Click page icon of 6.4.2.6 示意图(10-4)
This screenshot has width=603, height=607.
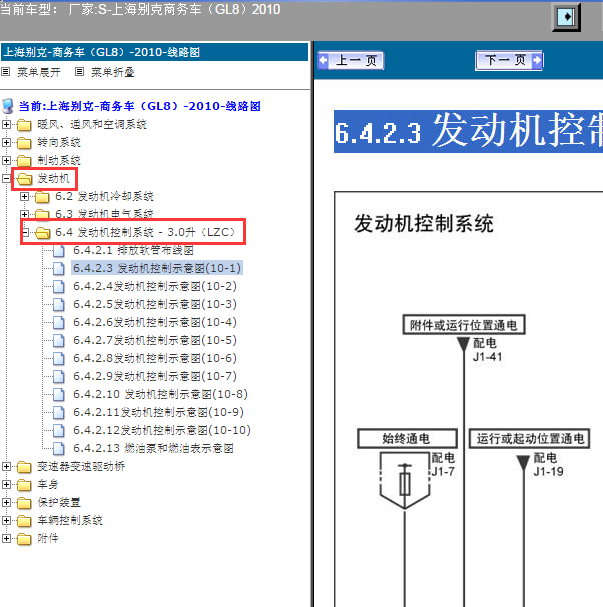click(58, 323)
